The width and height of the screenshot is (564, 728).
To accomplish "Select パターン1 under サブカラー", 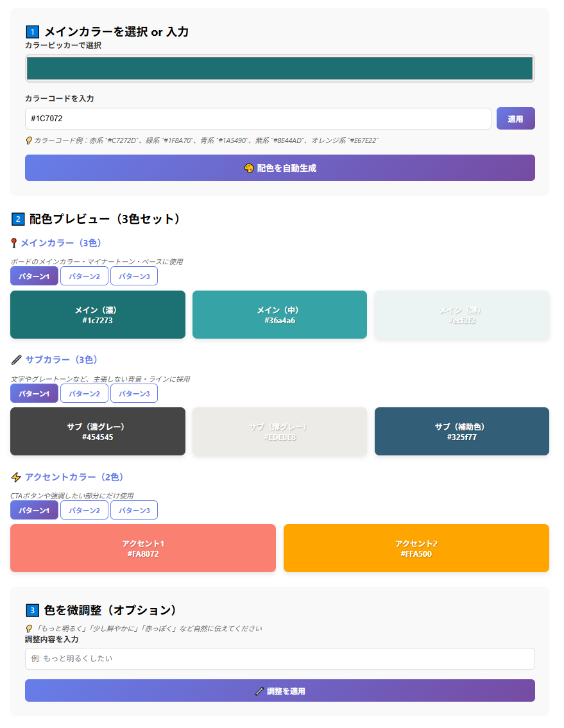I will pos(34,393).
